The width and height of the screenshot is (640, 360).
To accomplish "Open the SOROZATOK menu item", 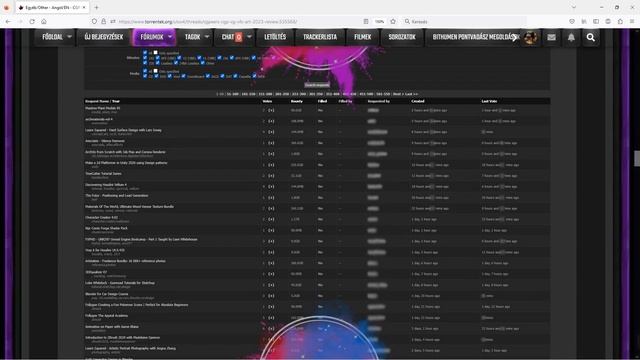I will click(x=402, y=37).
